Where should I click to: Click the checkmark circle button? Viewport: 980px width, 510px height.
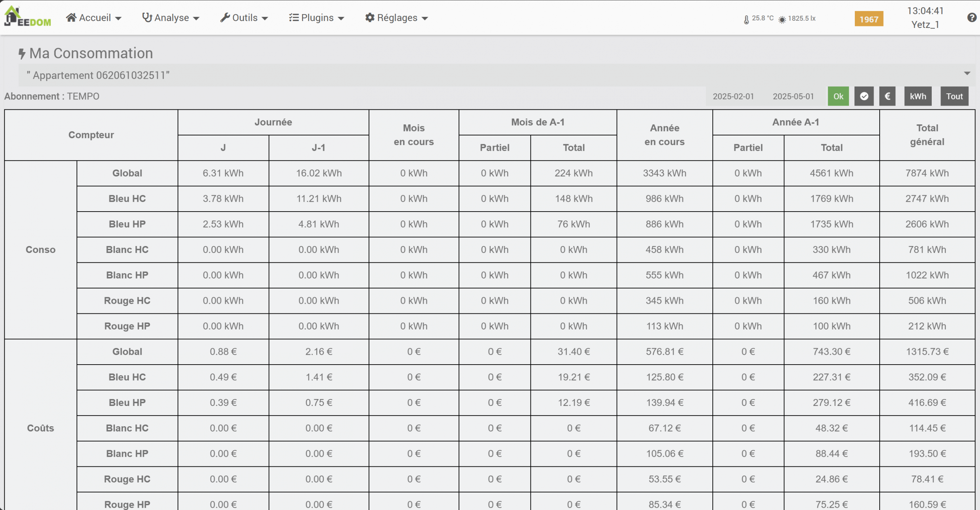click(864, 96)
